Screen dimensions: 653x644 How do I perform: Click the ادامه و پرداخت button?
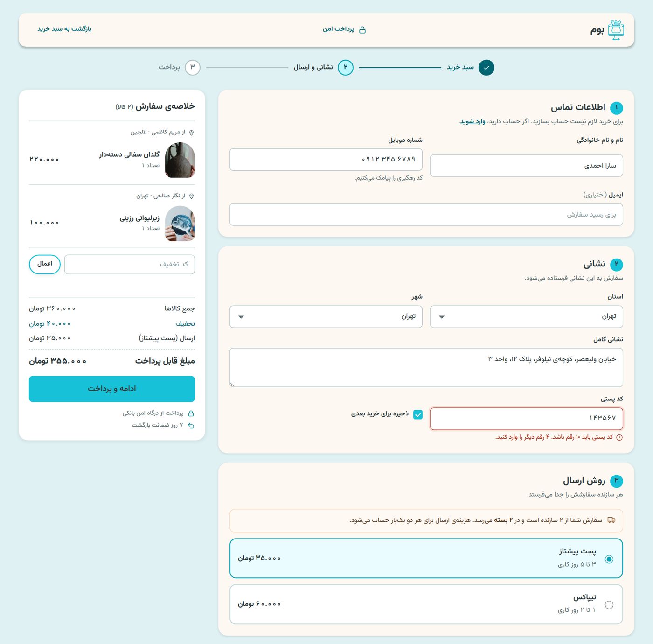tap(112, 389)
